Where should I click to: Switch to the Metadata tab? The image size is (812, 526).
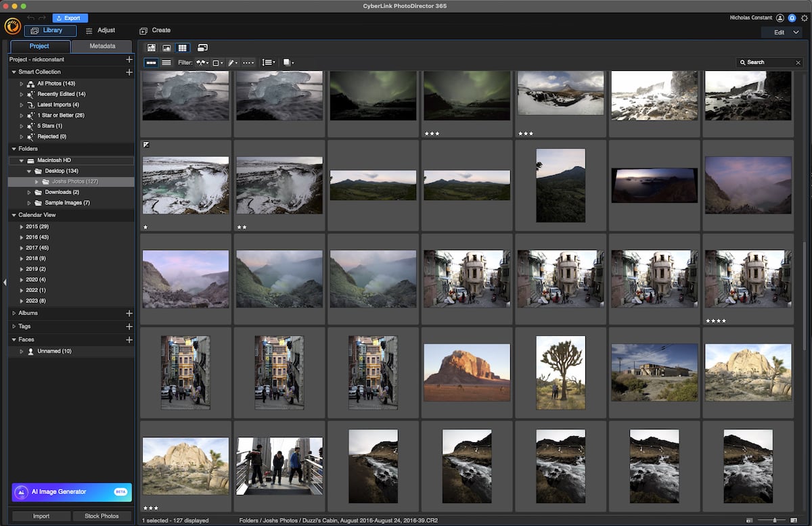[102, 47]
